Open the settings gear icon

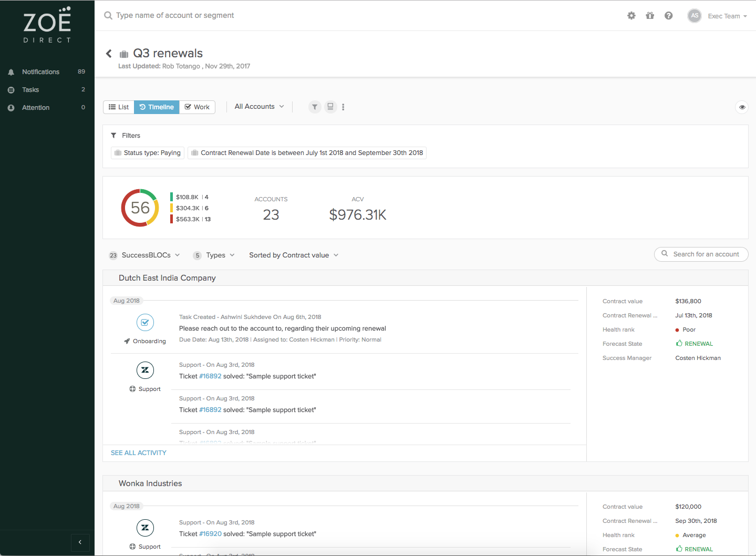[631, 16]
